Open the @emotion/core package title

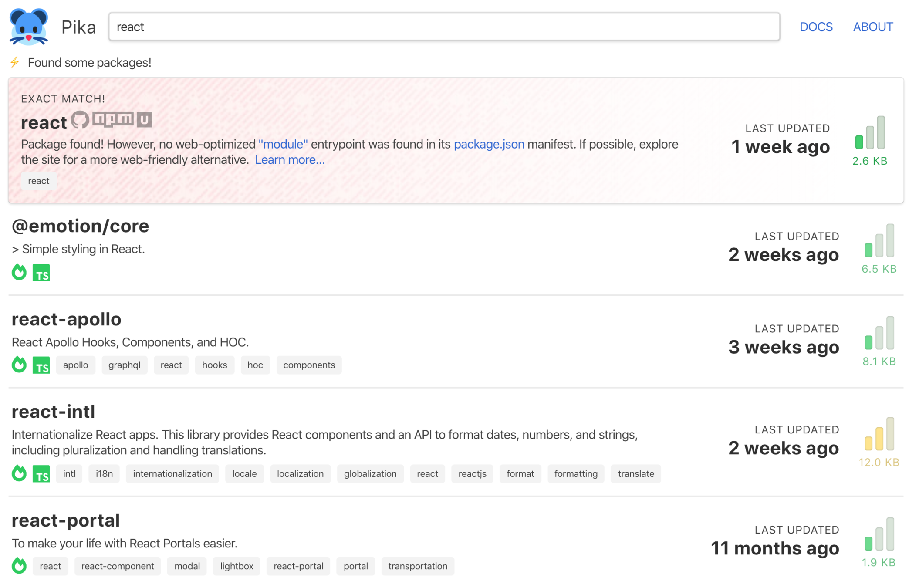pos(80,226)
